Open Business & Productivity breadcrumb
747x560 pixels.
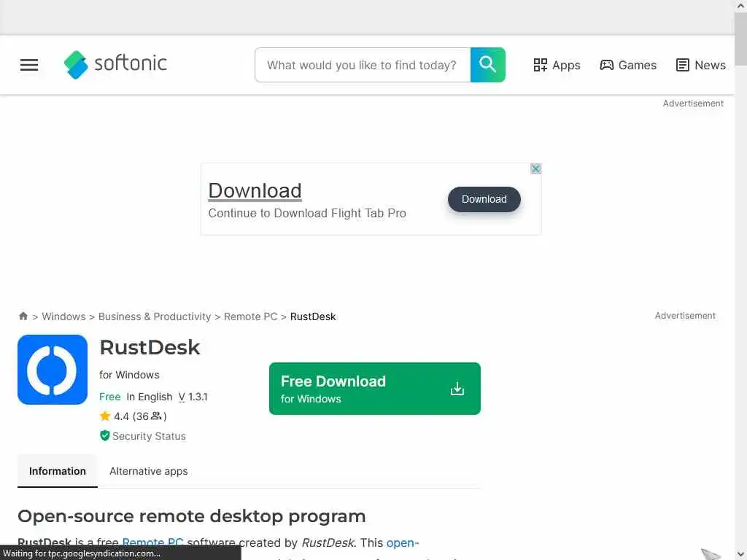[155, 316]
